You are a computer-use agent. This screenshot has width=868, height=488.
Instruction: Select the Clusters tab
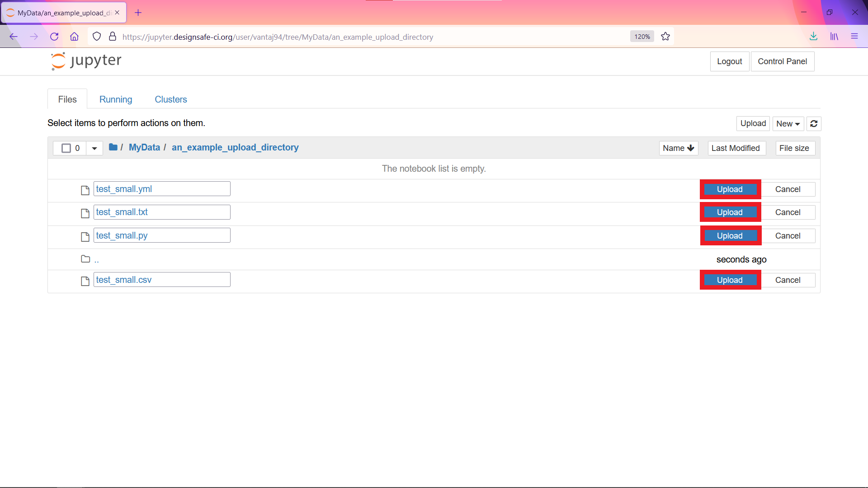click(x=171, y=99)
